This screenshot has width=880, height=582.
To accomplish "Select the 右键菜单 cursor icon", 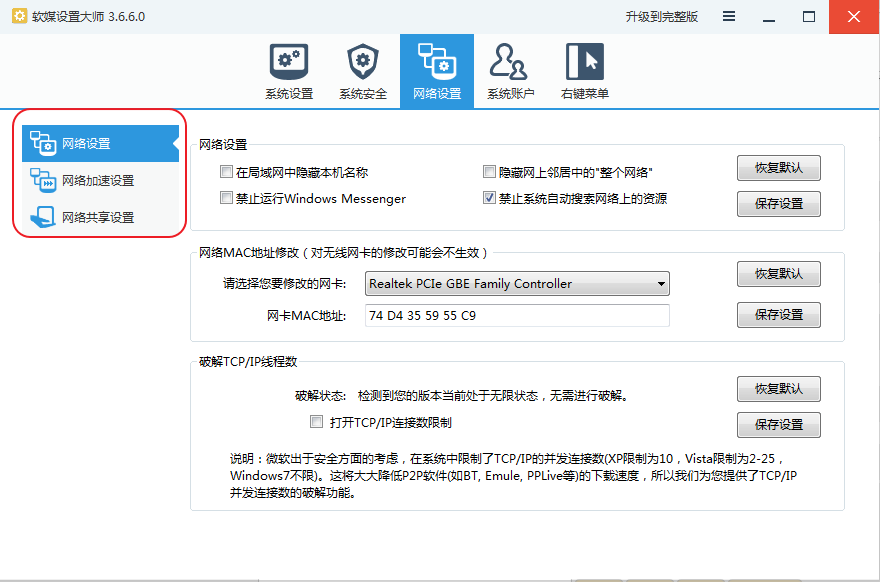I will pyautogui.click(x=585, y=62).
